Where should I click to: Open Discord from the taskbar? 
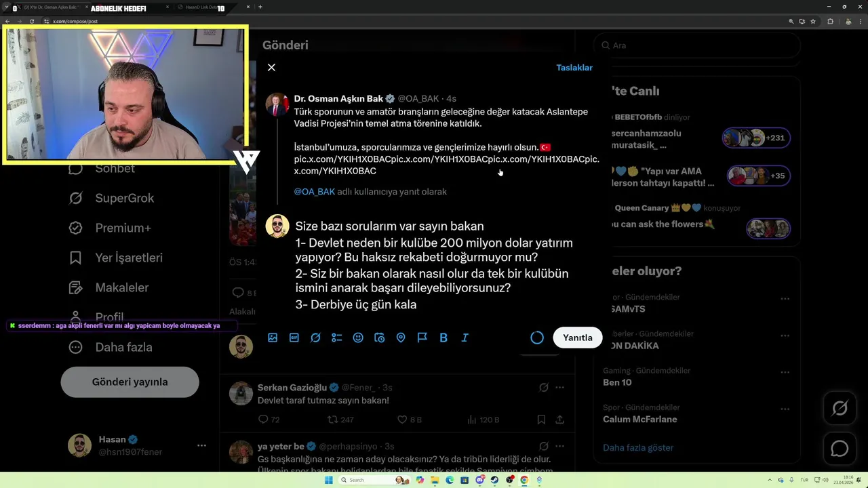(479, 480)
